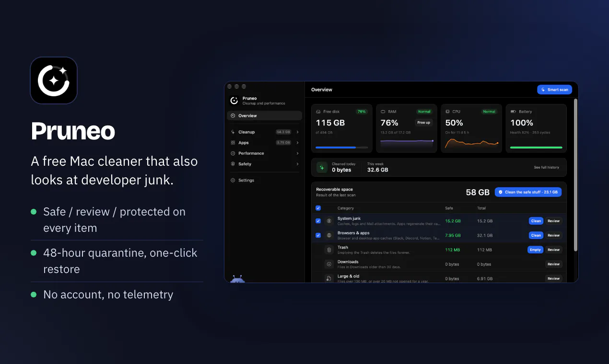Expand the Cleanup section chevron
The image size is (609, 364).
[297, 132]
